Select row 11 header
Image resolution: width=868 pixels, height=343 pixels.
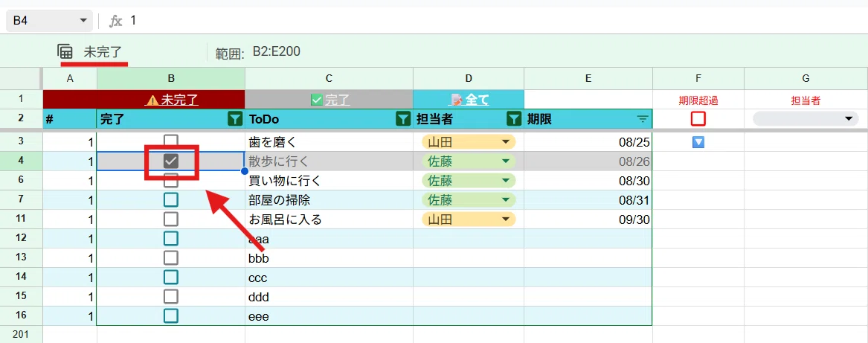21,219
